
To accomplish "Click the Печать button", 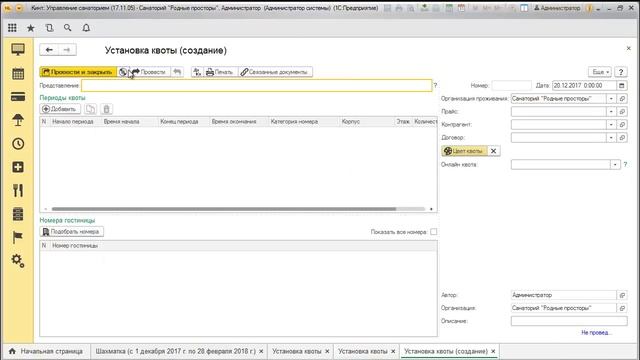I will click(220, 72).
